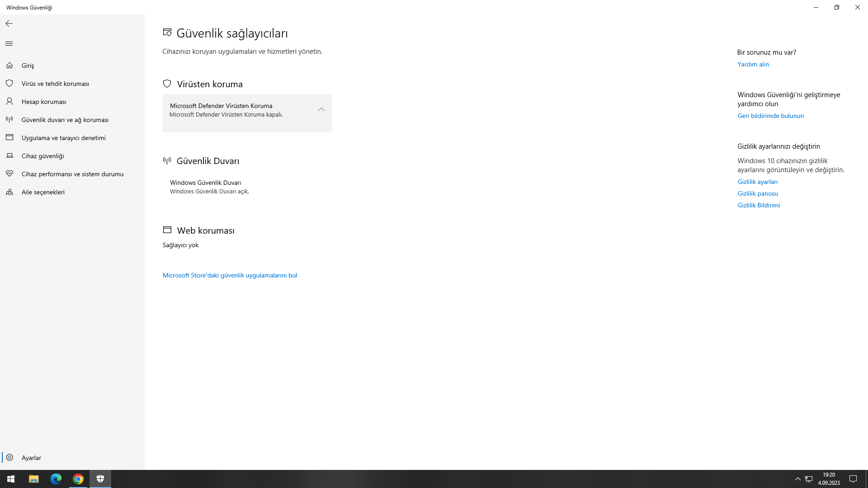Select Windows Güvenlik Duvarı provider entry
This screenshot has width=868, height=488.
point(206,187)
